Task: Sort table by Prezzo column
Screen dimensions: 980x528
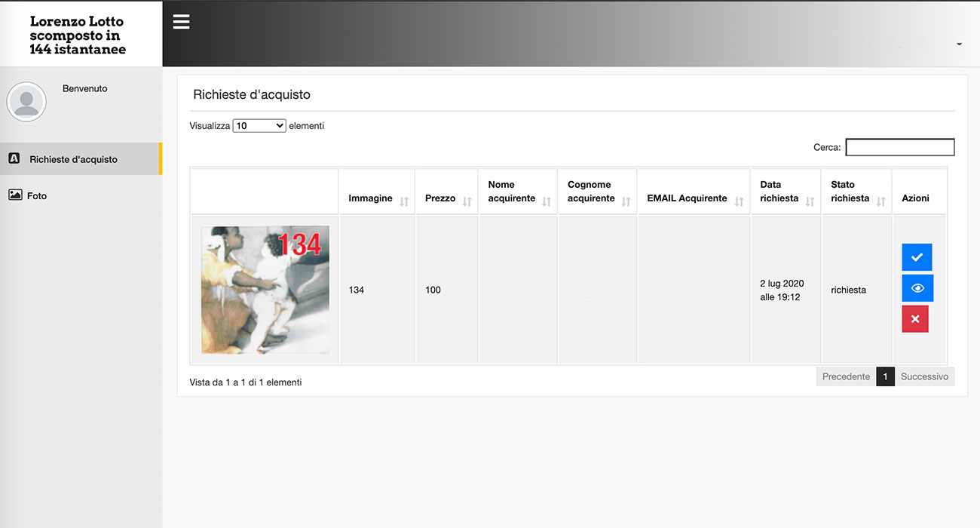Action: pos(446,198)
